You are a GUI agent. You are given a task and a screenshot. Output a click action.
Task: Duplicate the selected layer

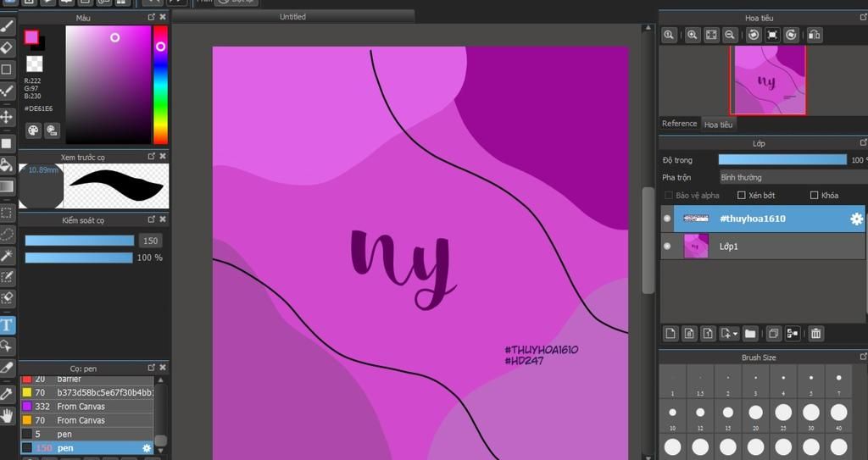coord(773,333)
